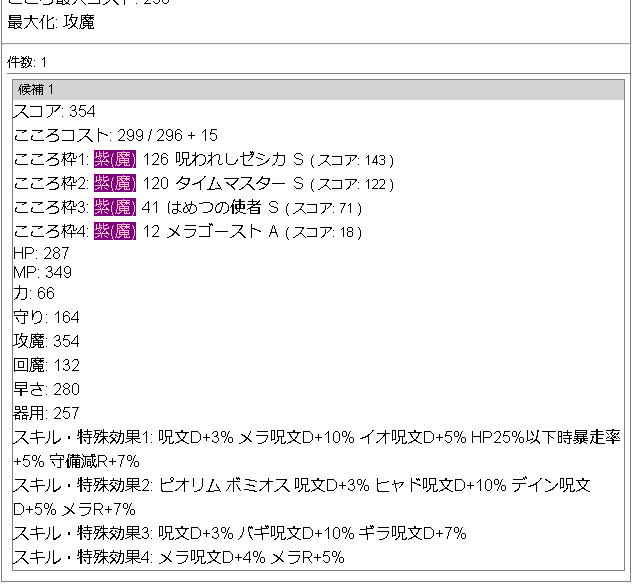
Task: Select the HP: 287 stat
Action: [x=41, y=253]
